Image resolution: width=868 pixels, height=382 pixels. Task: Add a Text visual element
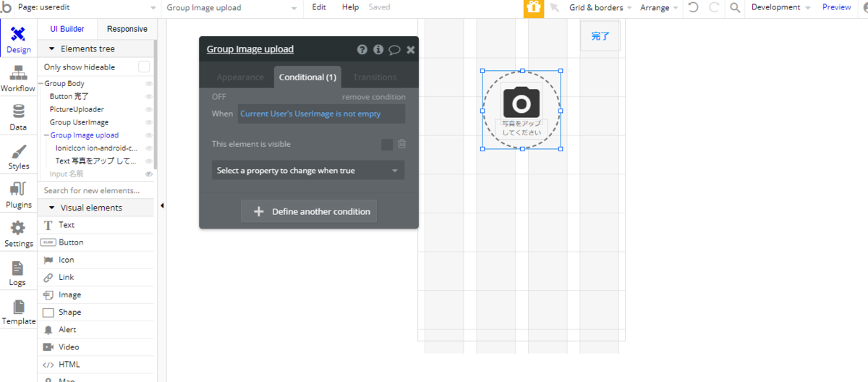96,225
